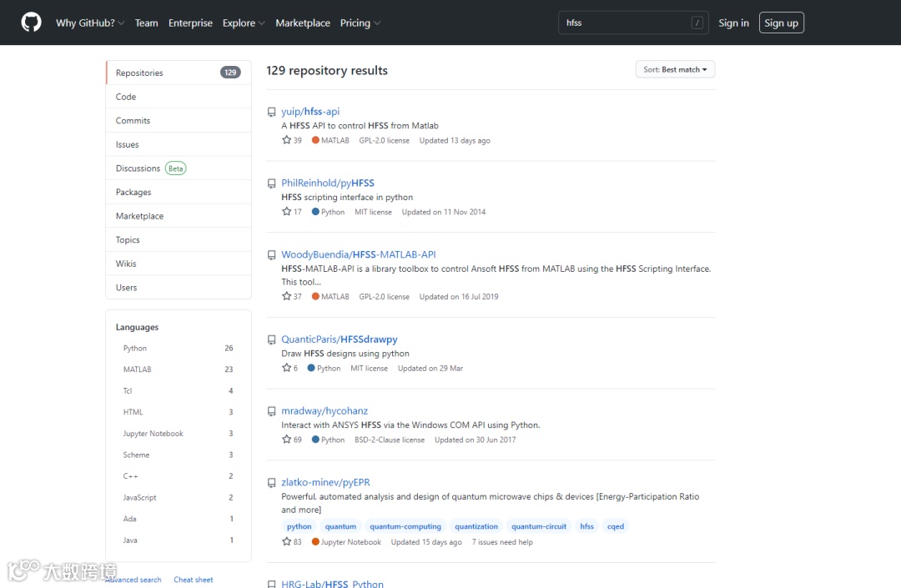The width and height of the screenshot is (901, 588).
Task: Click the Sign in link
Action: pos(733,23)
